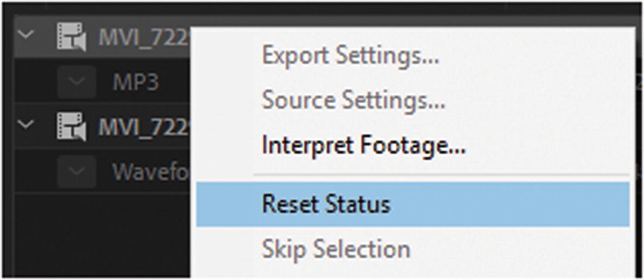The image size is (644, 280).
Task: Click the MP3 format label
Action: (136, 83)
